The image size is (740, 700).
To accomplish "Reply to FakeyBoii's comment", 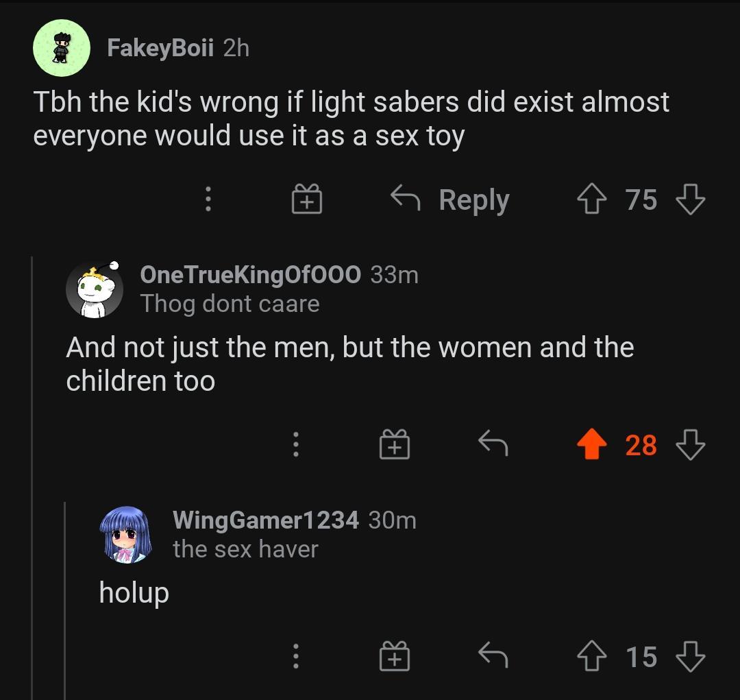I will coord(450,200).
